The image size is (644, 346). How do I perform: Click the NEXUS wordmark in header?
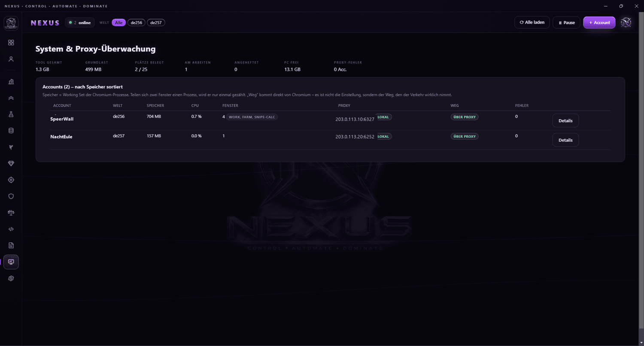tap(45, 23)
